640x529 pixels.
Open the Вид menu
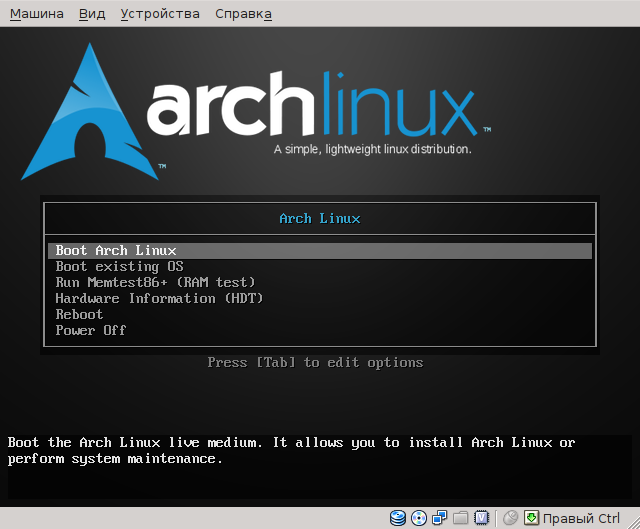pos(92,14)
